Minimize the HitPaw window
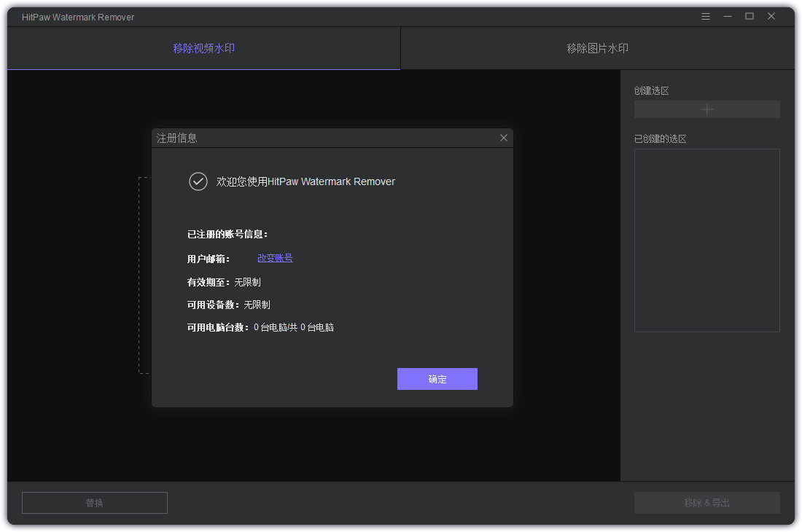Screen dimensions: 802x532 pyautogui.click(x=728, y=16)
